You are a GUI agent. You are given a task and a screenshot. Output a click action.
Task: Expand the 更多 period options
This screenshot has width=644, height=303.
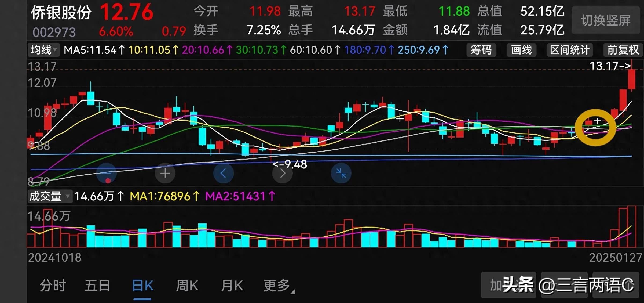pos(279,286)
